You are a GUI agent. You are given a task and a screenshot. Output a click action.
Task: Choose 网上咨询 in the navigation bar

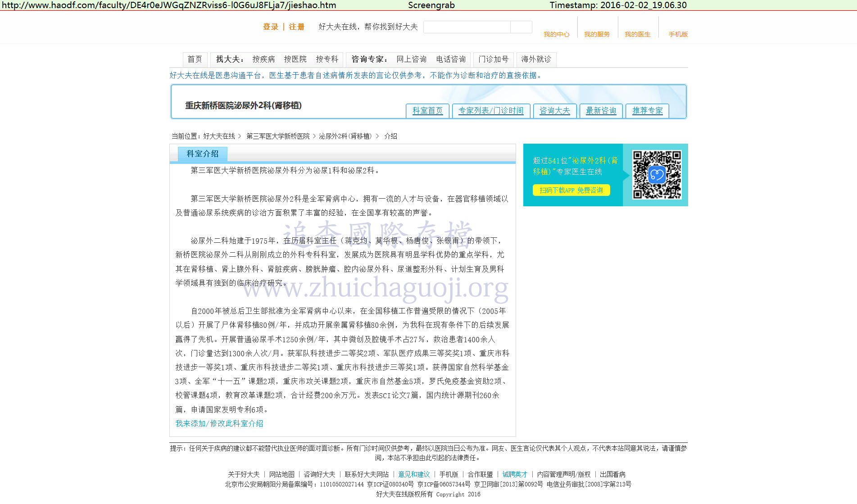(411, 59)
